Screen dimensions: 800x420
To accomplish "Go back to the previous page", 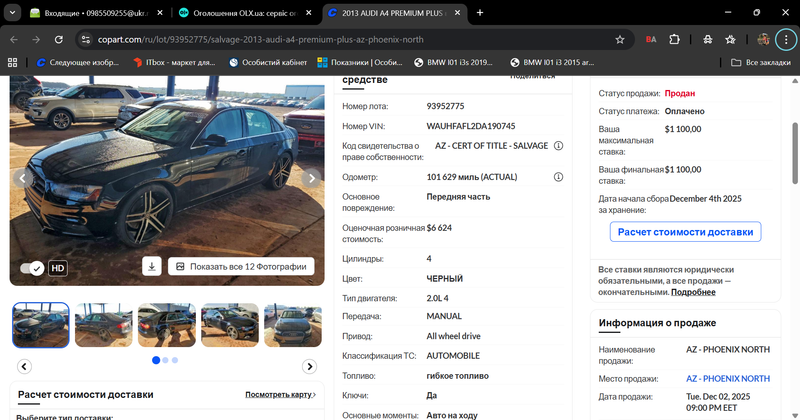I will tap(14, 39).
